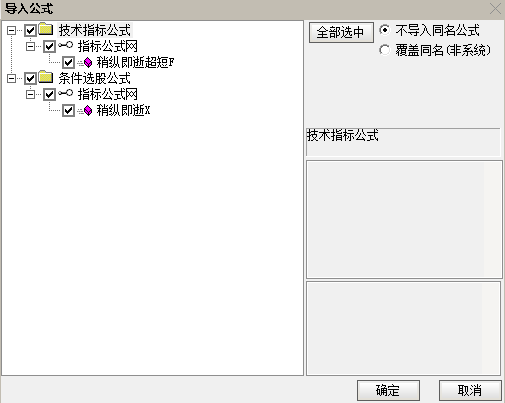Click the 全部选中 button
The height and width of the screenshot is (403, 505).
pos(341,33)
